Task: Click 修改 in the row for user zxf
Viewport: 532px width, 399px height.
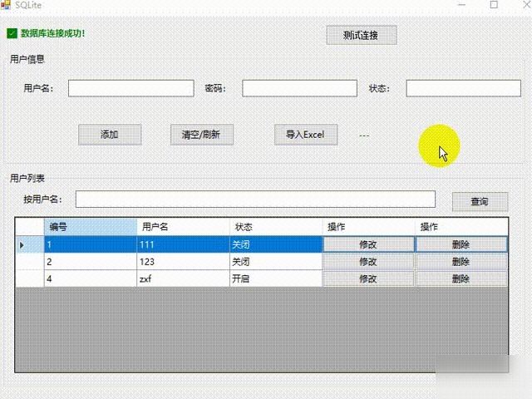Action: (x=368, y=278)
